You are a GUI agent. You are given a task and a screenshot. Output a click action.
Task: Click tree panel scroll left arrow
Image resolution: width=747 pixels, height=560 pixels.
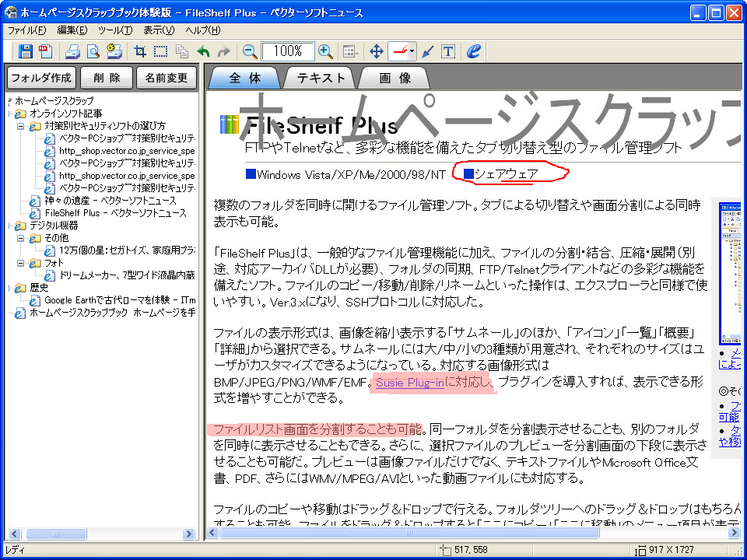14,534
